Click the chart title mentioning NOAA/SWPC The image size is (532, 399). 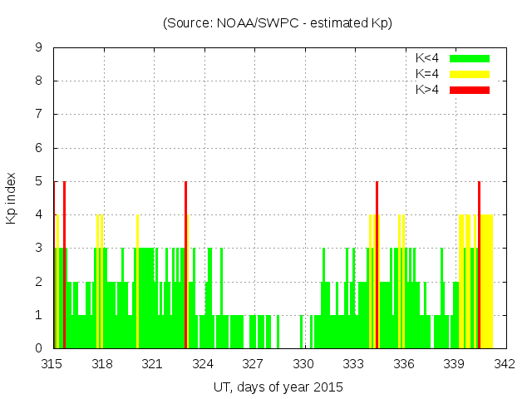278,23
